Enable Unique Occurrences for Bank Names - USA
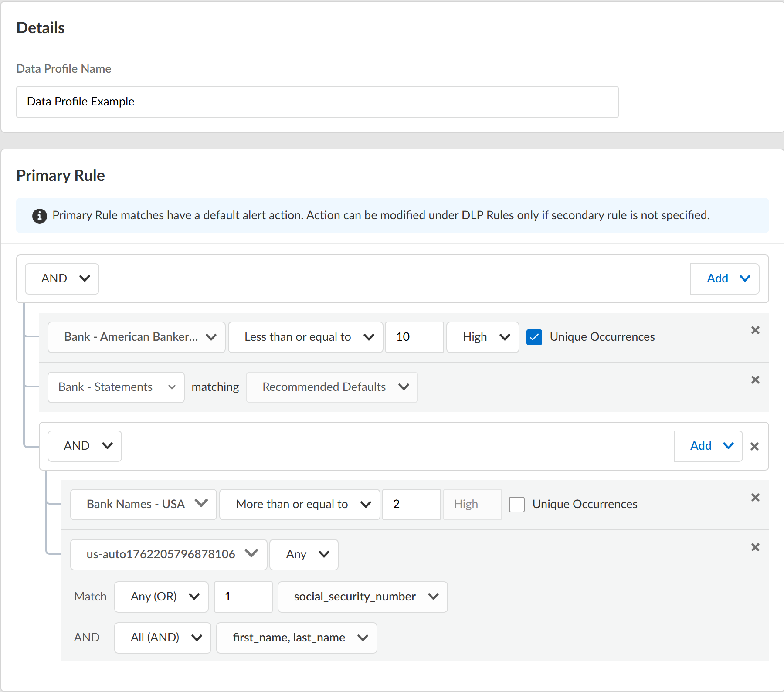This screenshot has width=784, height=692. pyautogui.click(x=516, y=505)
